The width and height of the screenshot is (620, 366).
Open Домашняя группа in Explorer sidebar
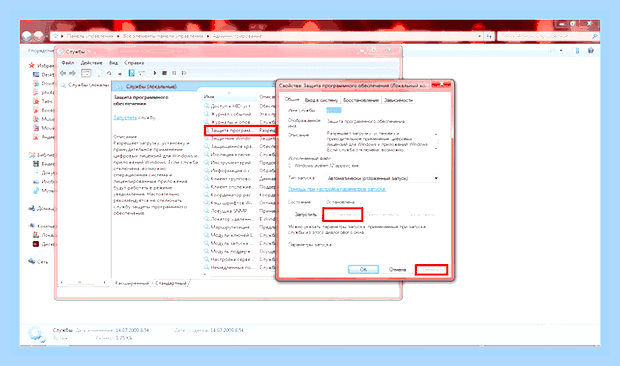pyautogui.click(x=42, y=208)
